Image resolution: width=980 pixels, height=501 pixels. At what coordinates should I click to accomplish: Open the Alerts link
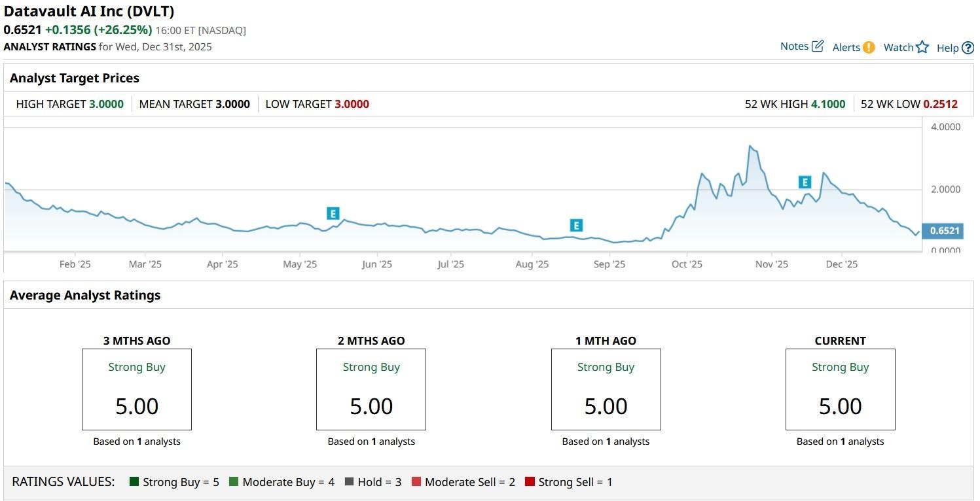[846, 47]
